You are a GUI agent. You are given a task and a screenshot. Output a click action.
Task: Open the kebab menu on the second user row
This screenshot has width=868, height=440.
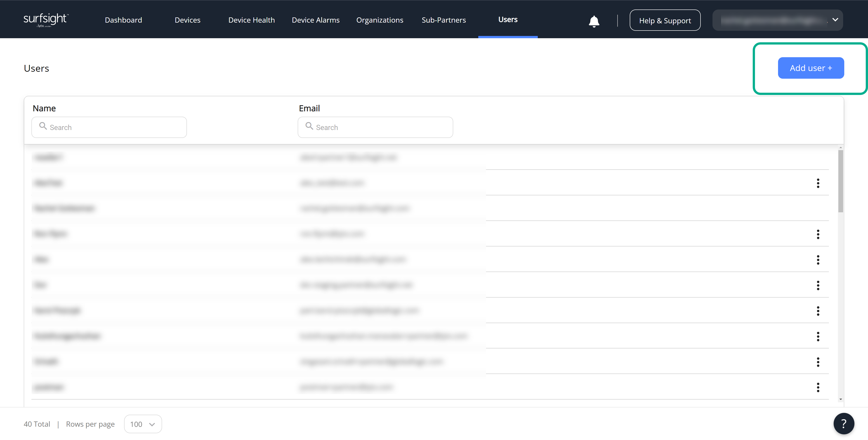(x=818, y=183)
